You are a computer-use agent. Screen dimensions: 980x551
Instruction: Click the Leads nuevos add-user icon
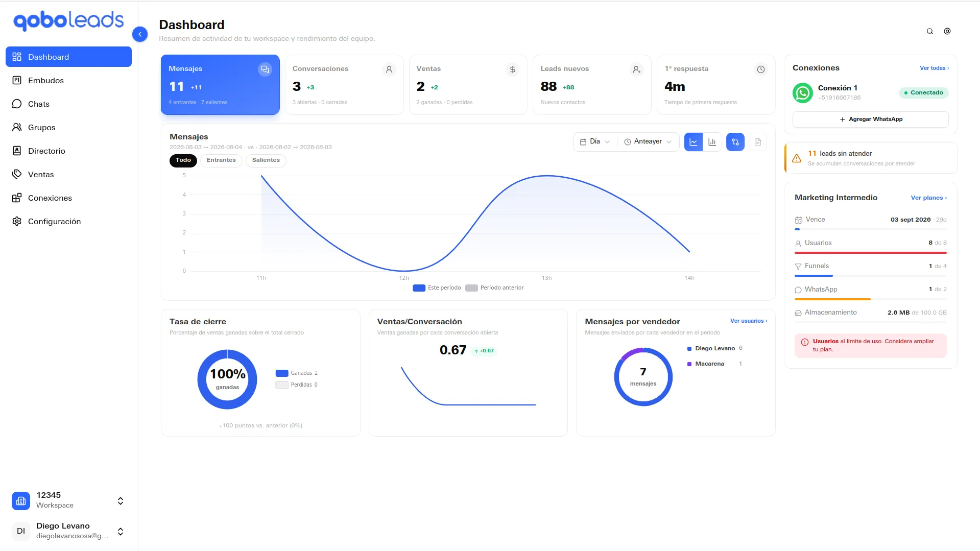(637, 69)
